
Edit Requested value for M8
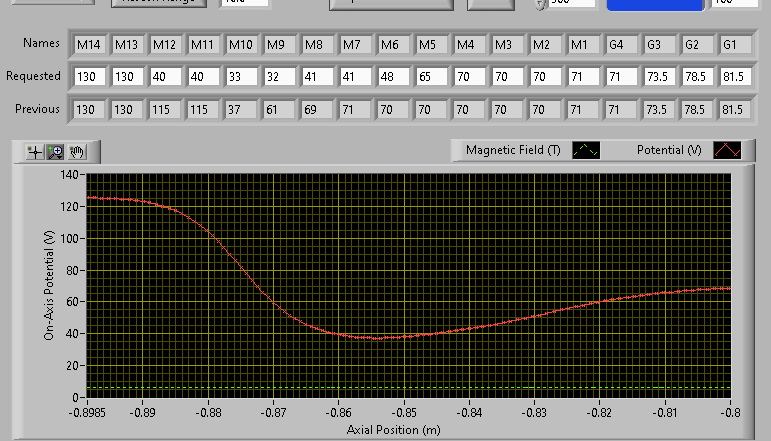[x=318, y=77]
